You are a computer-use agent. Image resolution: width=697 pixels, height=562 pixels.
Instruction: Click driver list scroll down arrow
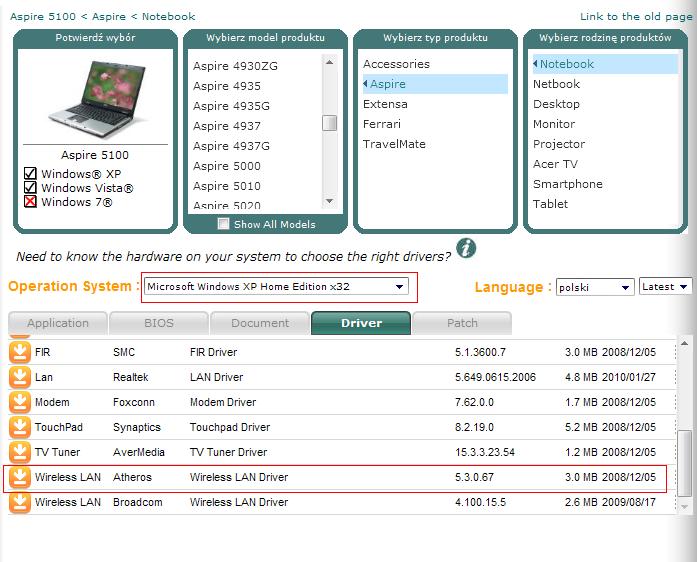pos(684,507)
